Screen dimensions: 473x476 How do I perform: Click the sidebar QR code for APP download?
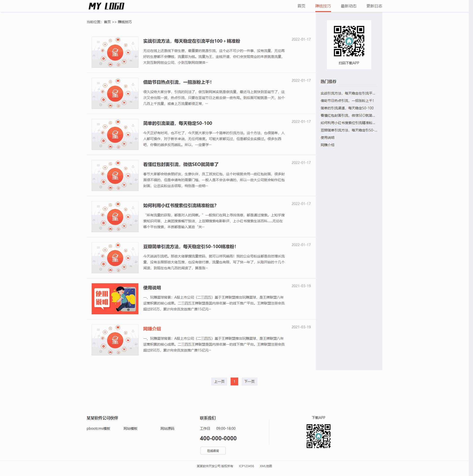click(x=349, y=41)
